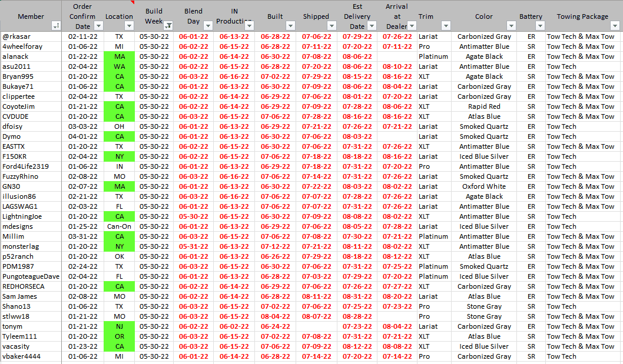The image size is (623, 364).
Task: Open the IN Production filter arrow
Action: point(249,26)
